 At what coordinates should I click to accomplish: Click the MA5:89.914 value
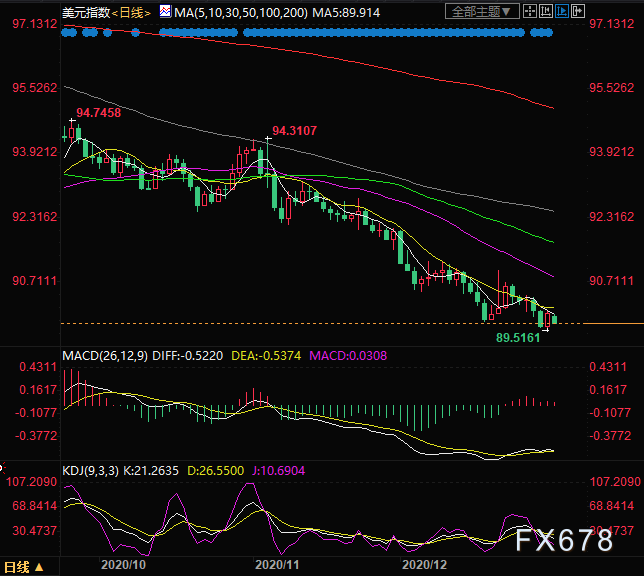coord(346,13)
